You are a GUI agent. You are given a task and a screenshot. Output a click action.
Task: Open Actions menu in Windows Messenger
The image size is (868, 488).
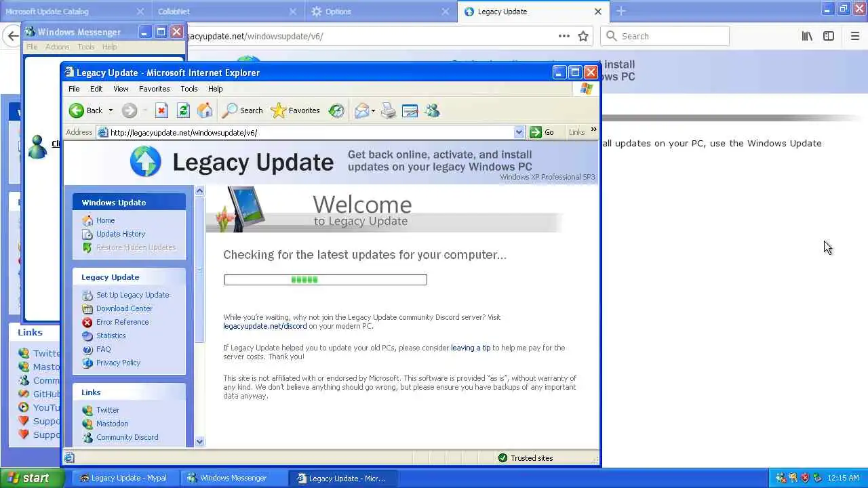[57, 47]
